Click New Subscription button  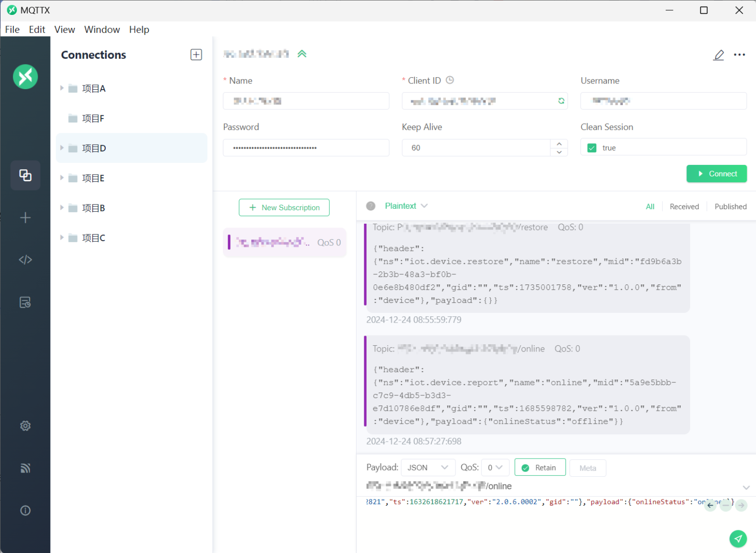click(x=284, y=207)
